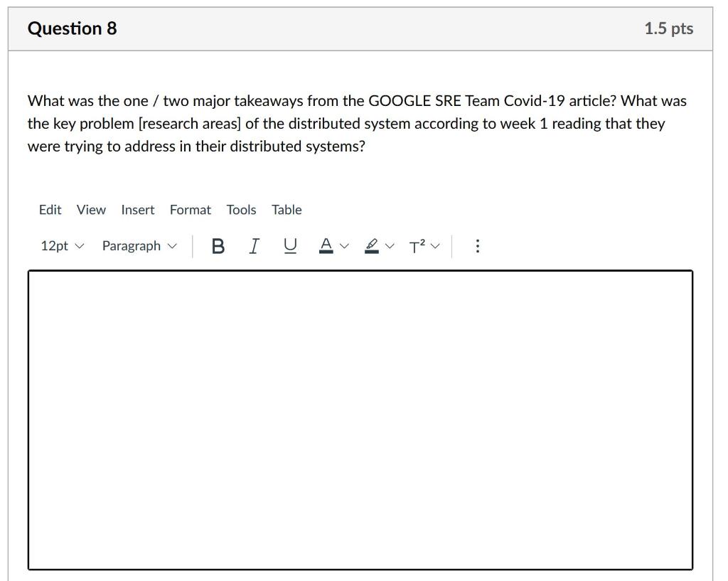Open the Table menu
This screenshot has height=581, width=728.
coord(287,210)
